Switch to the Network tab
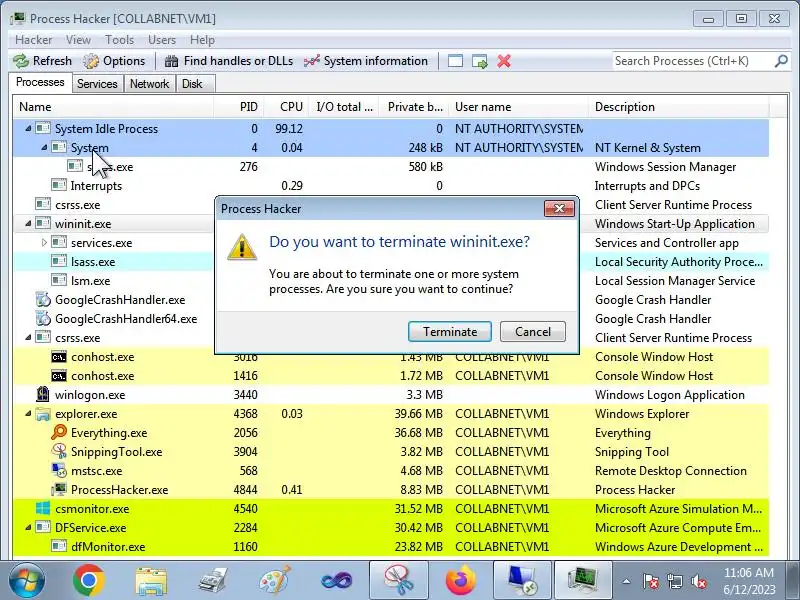The height and width of the screenshot is (600, 800). click(x=149, y=84)
